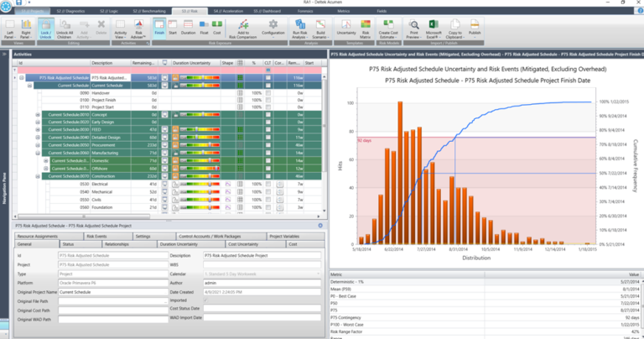
Task: Toggle the Lock / Unlock tool
Action: point(45,29)
